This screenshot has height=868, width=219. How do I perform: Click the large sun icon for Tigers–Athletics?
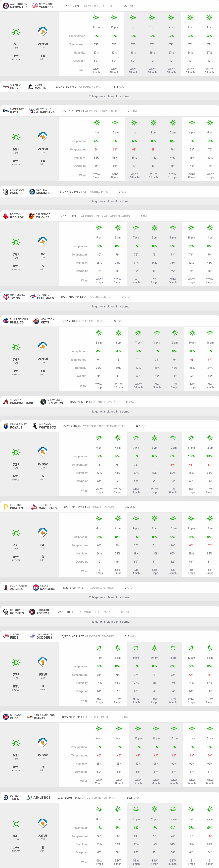click(x=16, y=824)
